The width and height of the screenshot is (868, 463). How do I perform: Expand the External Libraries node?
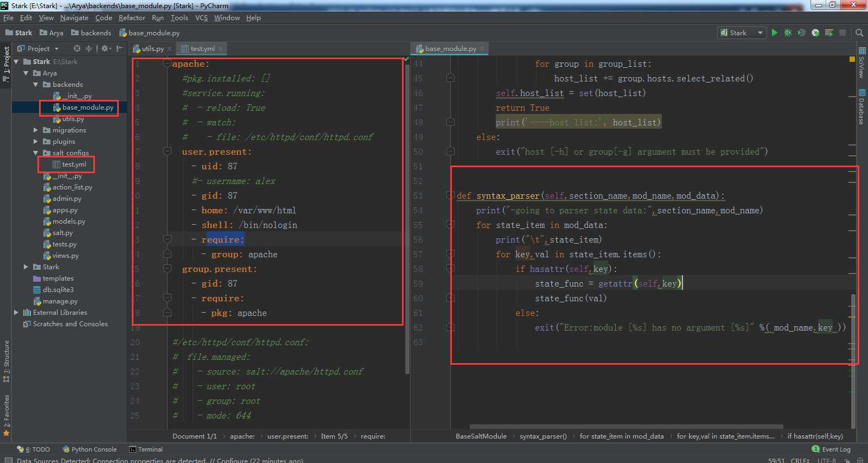click(x=16, y=312)
